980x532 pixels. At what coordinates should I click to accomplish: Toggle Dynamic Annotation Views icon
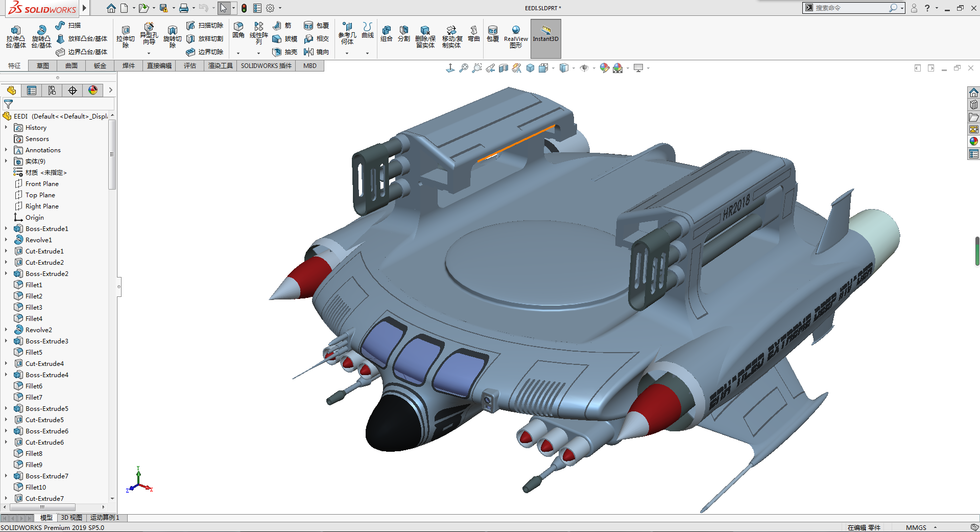(x=517, y=68)
